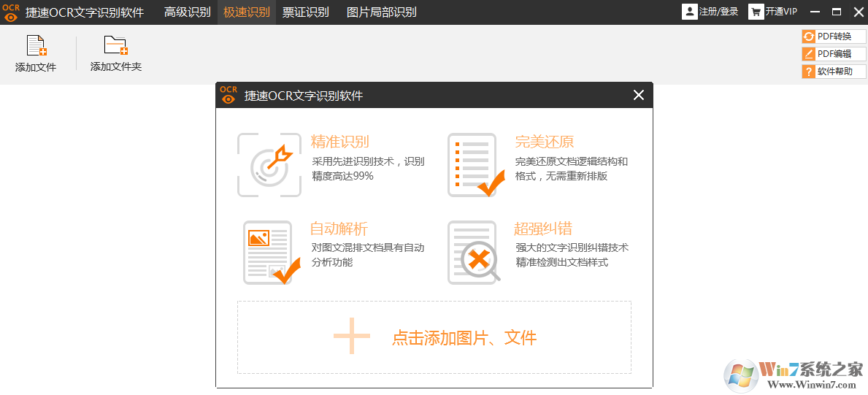Select the 极速识别 tab

246,12
